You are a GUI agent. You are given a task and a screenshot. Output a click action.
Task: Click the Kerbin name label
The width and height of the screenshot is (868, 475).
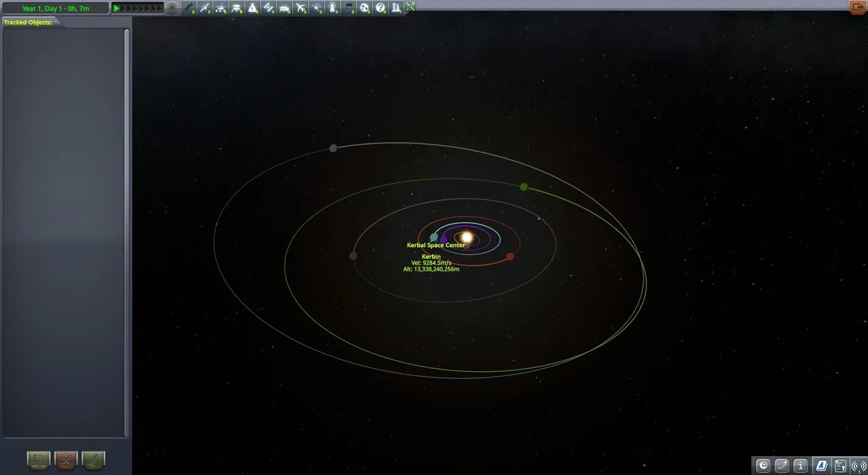coord(431,256)
